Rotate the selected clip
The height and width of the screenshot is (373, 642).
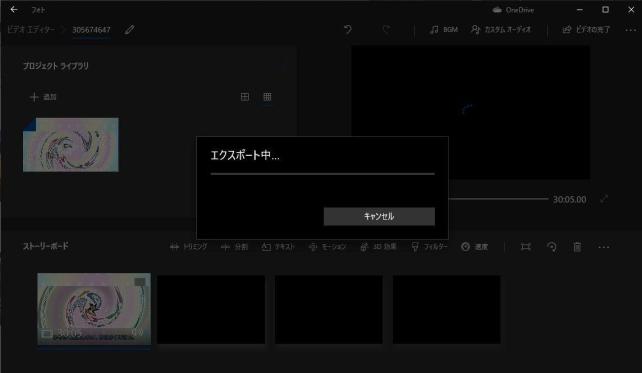click(552, 247)
